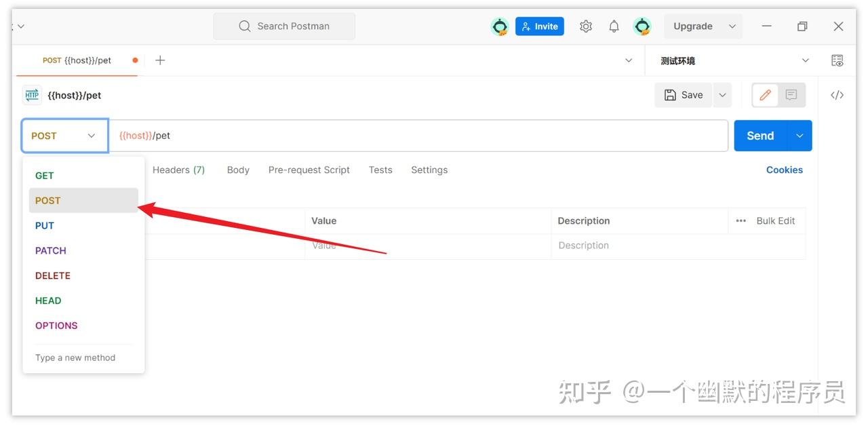The width and height of the screenshot is (868, 426).
Task: Open Pre-request Script tab
Action: point(309,170)
